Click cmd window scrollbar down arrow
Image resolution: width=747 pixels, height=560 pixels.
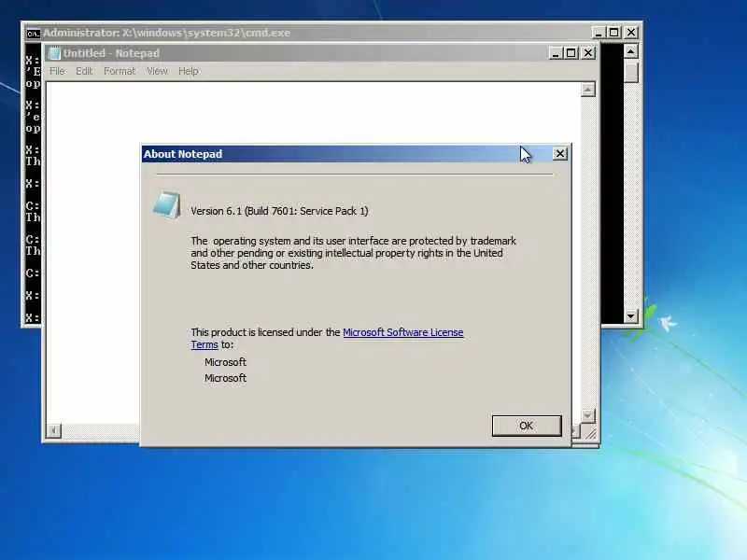631,315
